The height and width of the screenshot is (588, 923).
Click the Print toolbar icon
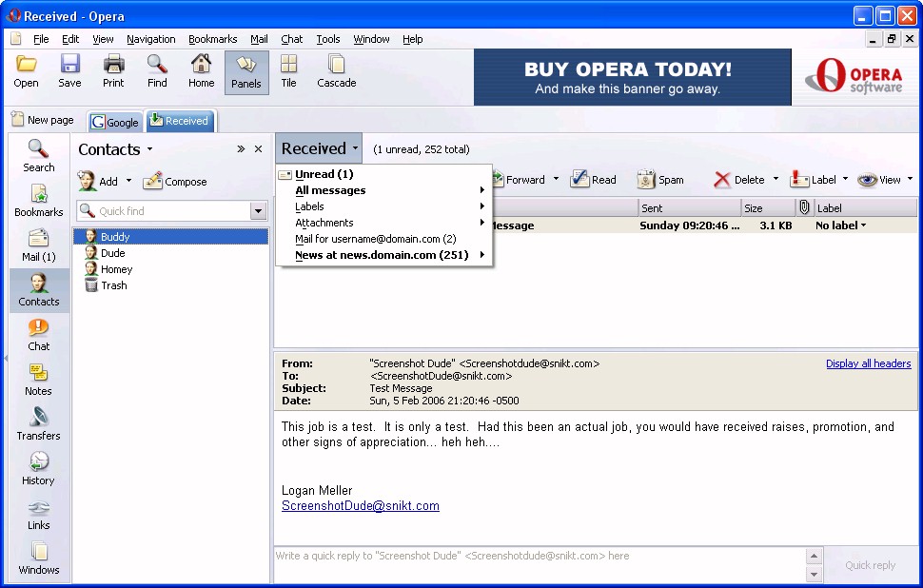pyautogui.click(x=113, y=71)
